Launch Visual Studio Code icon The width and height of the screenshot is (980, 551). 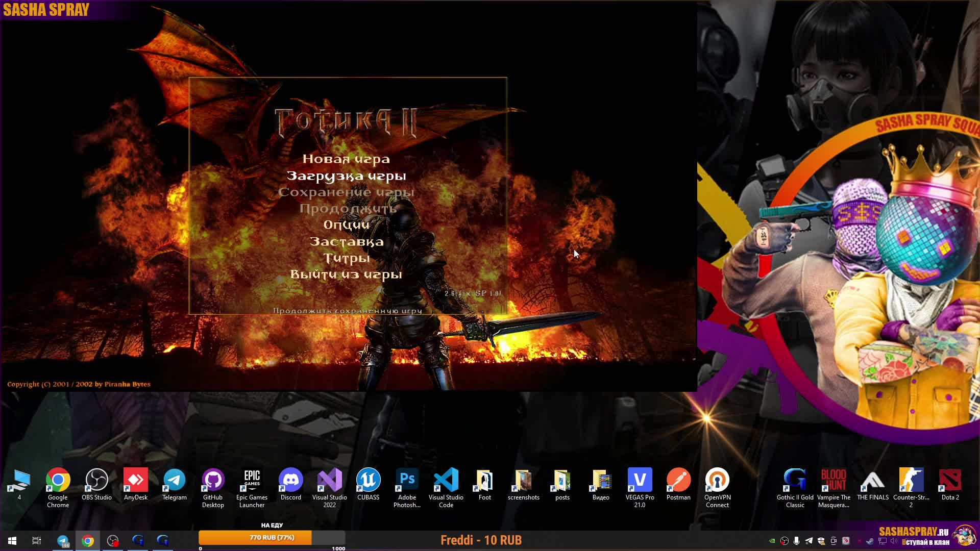pos(446,481)
